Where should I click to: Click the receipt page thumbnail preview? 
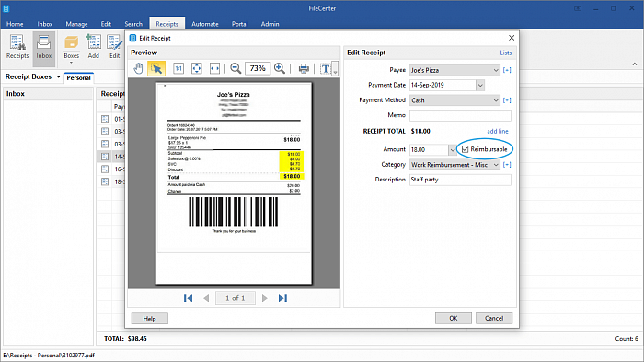pos(234,183)
